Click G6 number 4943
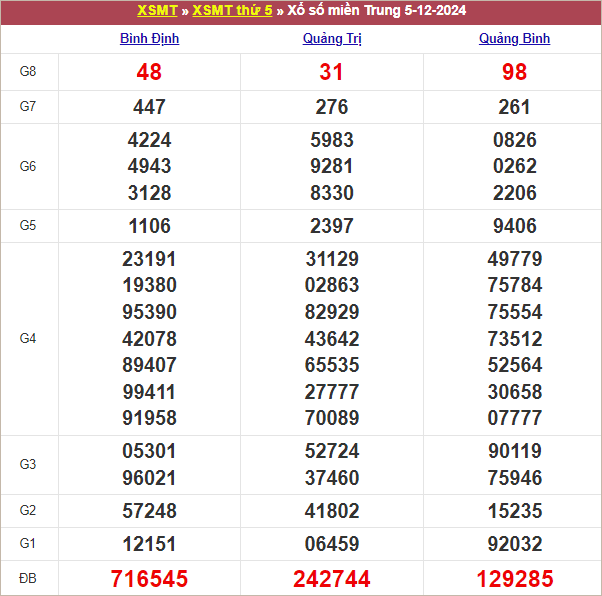Screen dimensions: 602x596 tap(149, 166)
